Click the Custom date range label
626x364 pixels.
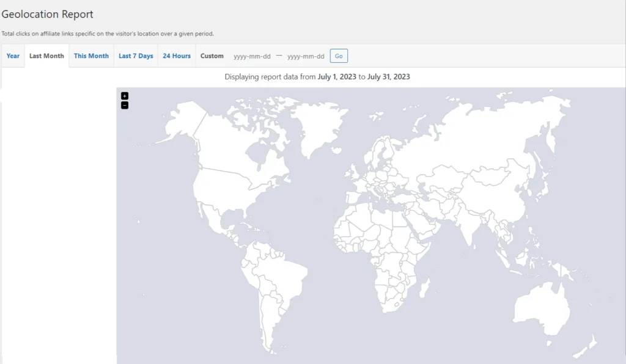212,56
